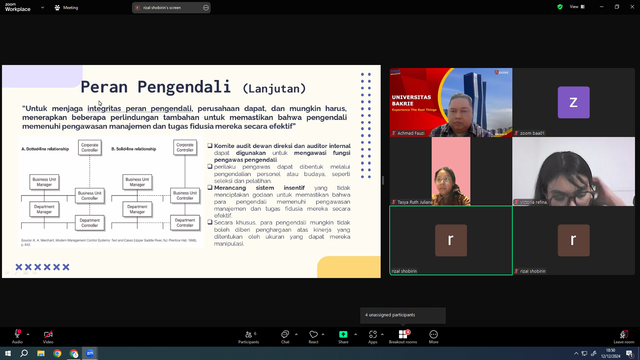Click the 4 unassigned participants tooltip
This screenshot has height=360, width=640.
(403, 315)
